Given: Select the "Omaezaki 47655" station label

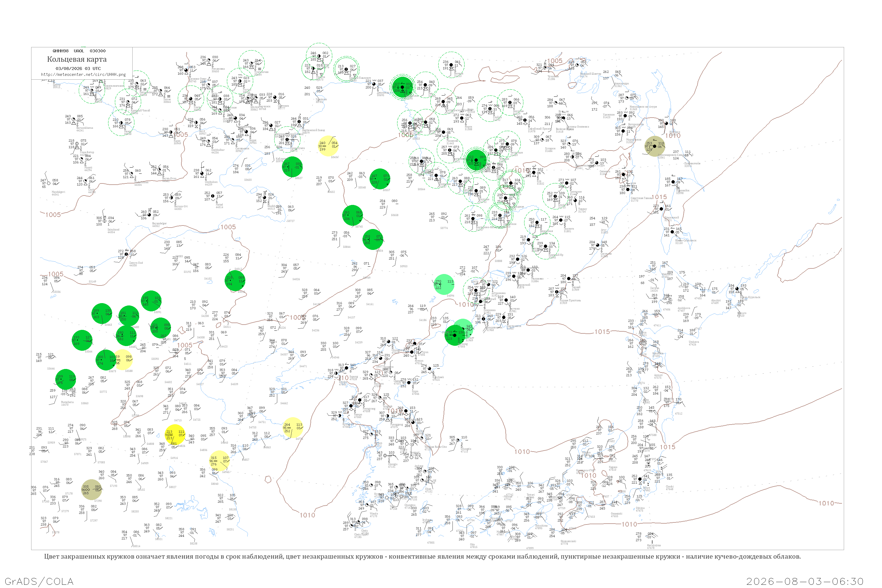Looking at the screenshot, I should point(617,515).
